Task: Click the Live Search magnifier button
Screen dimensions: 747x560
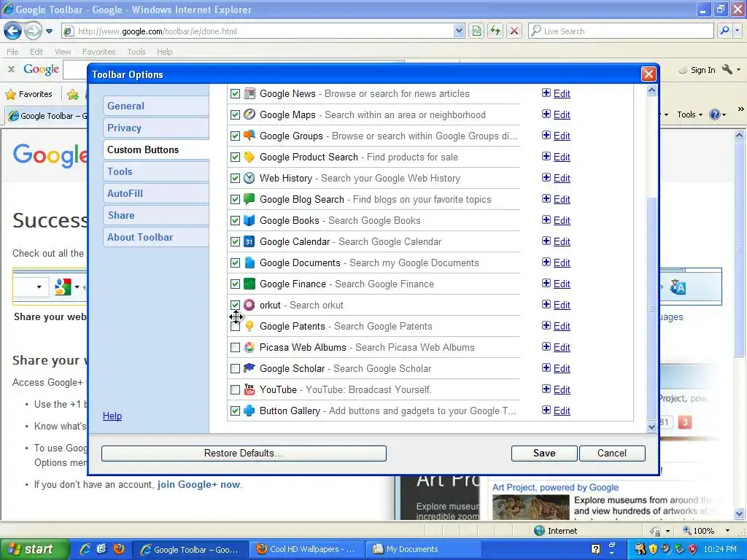Action: click(724, 31)
